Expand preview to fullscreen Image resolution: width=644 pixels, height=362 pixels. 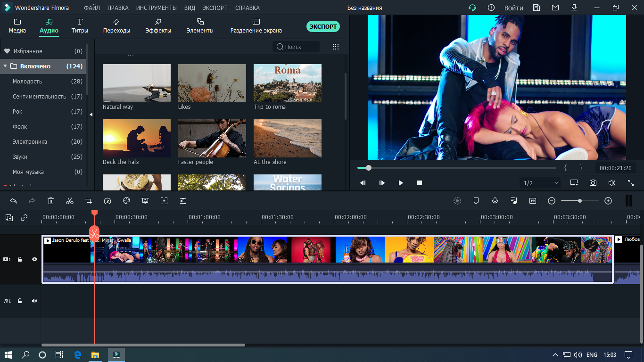pyautogui.click(x=631, y=183)
